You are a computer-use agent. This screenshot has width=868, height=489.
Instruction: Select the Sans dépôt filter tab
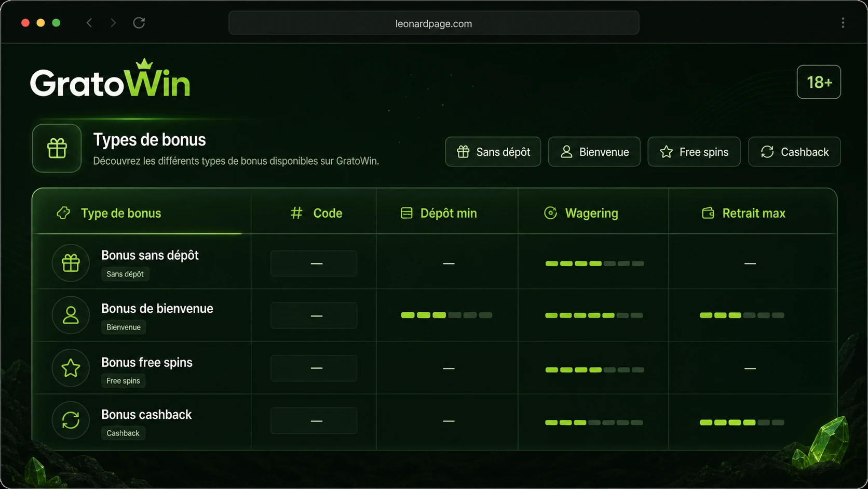click(493, 152)
